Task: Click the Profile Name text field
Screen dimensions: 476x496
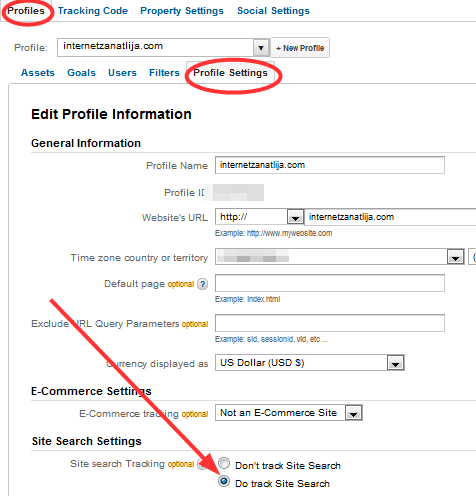Action: 330,165
